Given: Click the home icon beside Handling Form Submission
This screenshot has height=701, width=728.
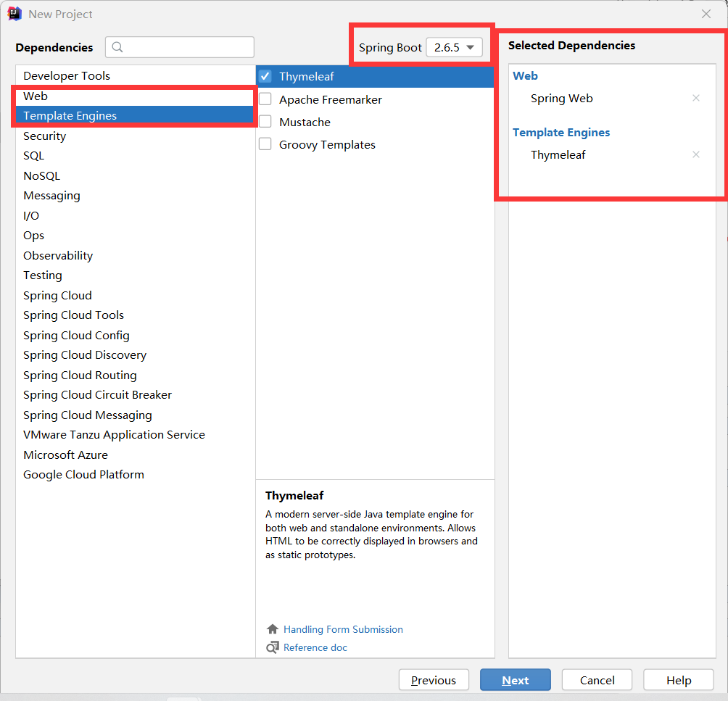Looking at the screenshot, I should [273, 629].
